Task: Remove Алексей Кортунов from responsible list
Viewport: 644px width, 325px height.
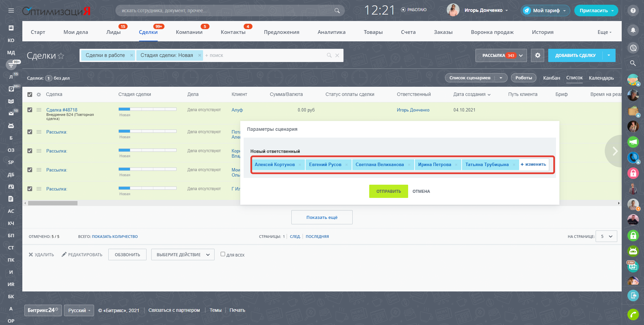Action: 300,165
